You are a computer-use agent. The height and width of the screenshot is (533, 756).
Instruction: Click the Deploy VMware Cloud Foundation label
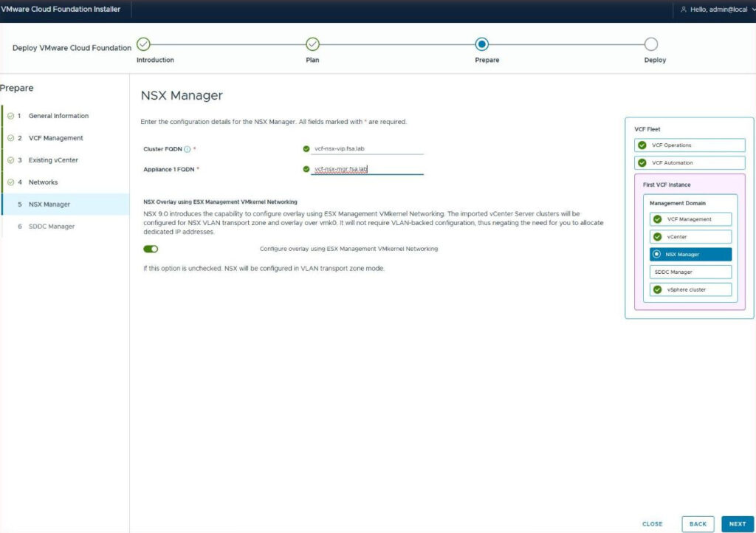[72, 48]
